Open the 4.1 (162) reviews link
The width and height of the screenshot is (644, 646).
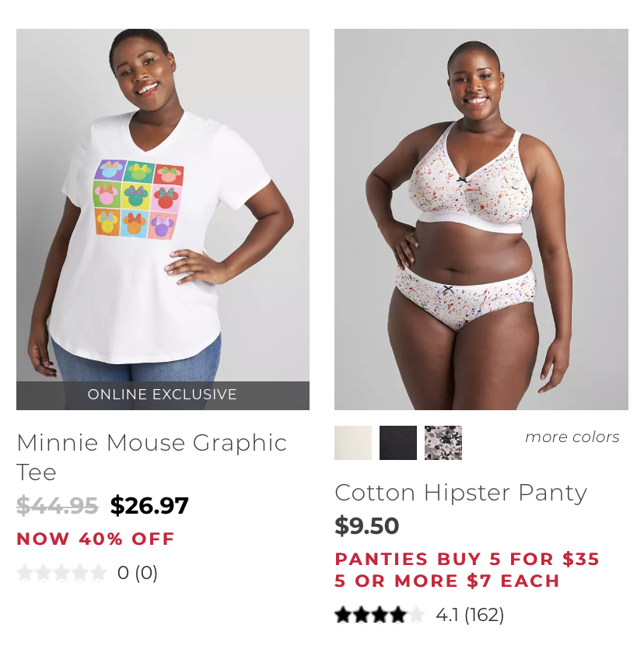point(470,615)
